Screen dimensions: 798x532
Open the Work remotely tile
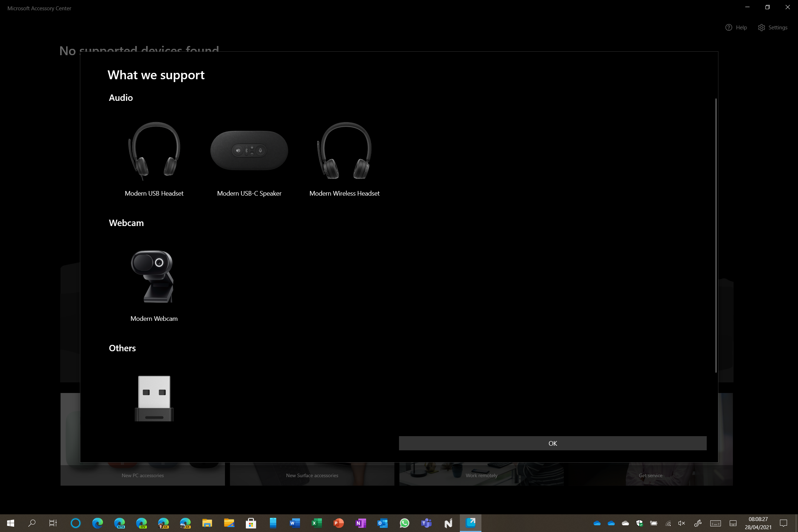pos(481,475)
